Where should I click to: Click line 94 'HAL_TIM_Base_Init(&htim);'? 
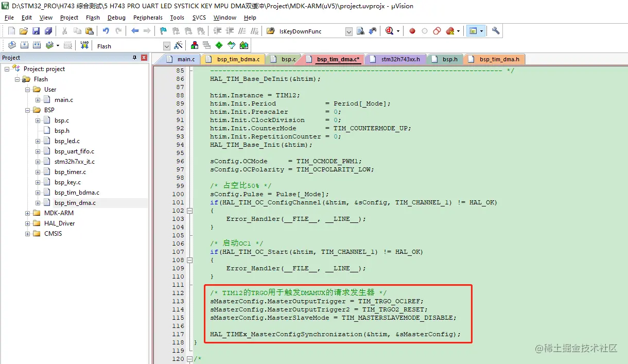[x=261, y=145]
